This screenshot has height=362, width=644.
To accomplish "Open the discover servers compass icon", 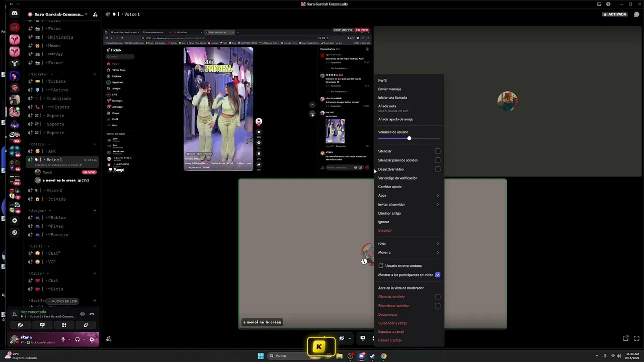I will (15, 232).
